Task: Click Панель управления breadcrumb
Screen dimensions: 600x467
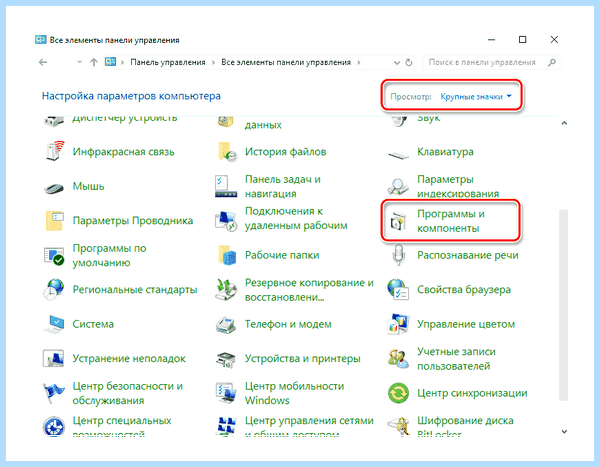Action: click(x=168, y=62)
